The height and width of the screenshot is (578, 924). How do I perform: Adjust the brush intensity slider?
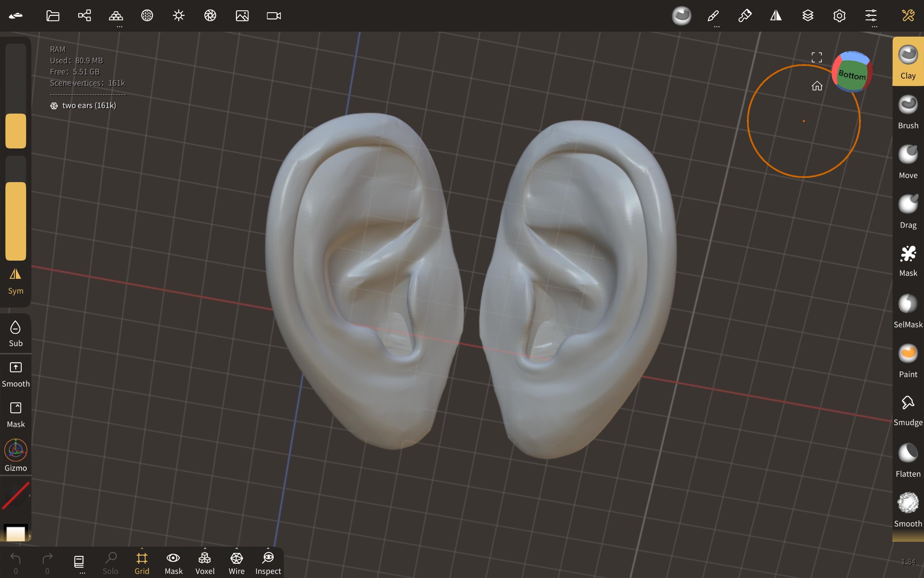click(16, 208)
